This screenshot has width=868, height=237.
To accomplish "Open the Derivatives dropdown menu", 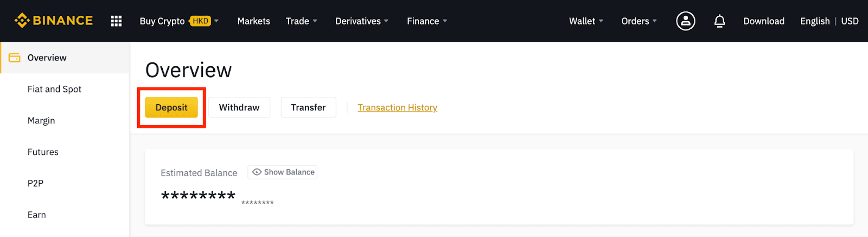I will [x=361, y=21].
